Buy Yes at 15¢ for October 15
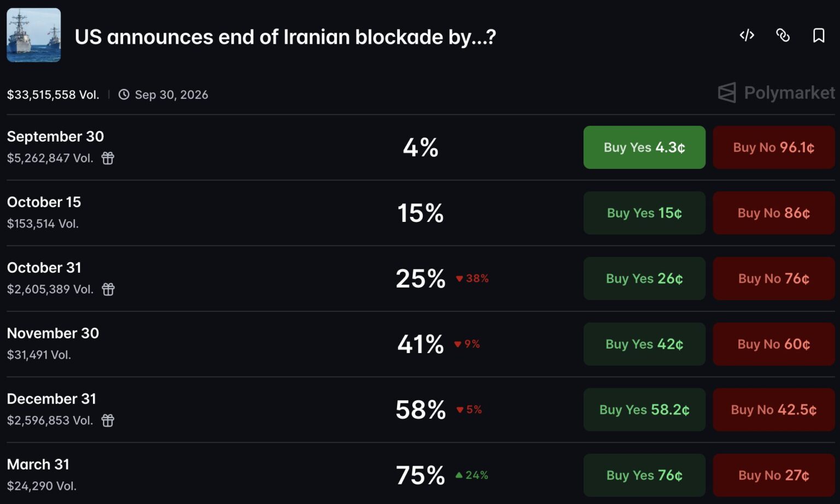 (644, 213)
